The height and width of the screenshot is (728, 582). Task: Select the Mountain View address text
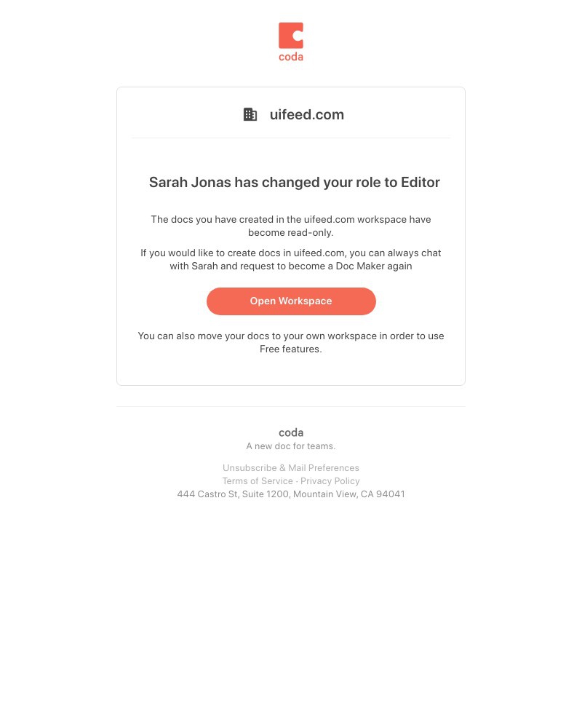(x=291, y=494)
